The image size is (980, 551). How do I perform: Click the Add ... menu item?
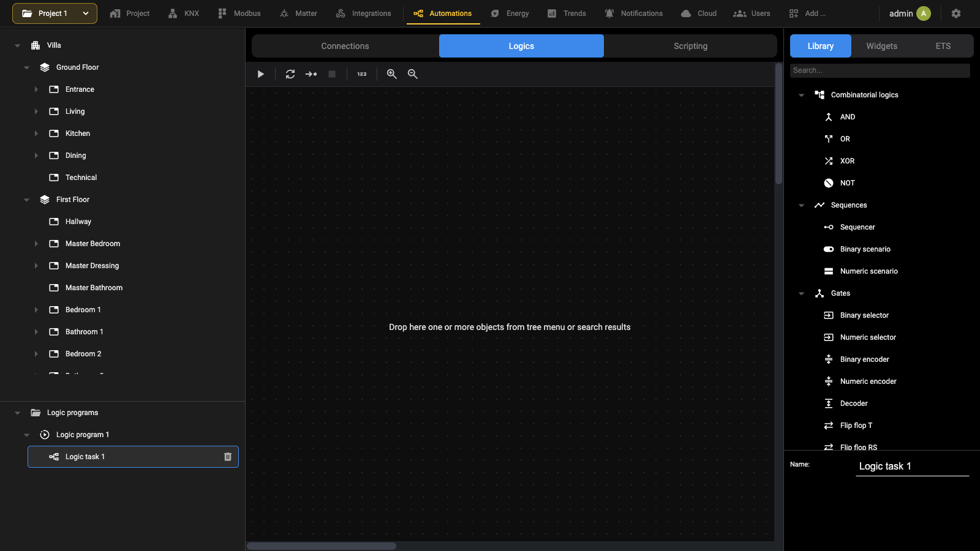[808, 13]
